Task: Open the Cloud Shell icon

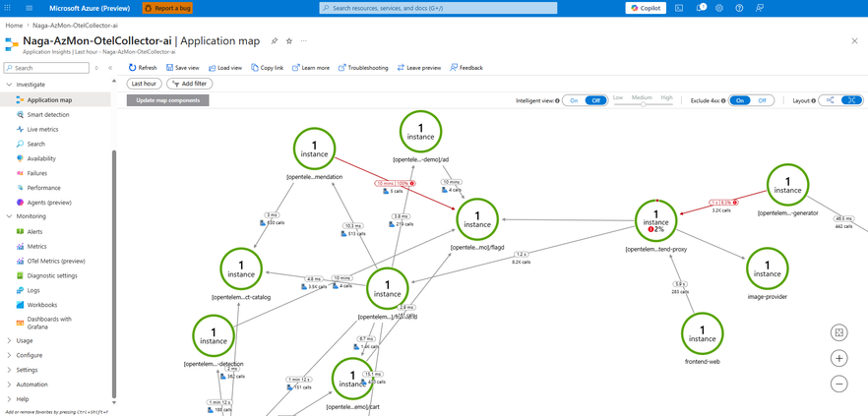Action: (x=679, y=8)
